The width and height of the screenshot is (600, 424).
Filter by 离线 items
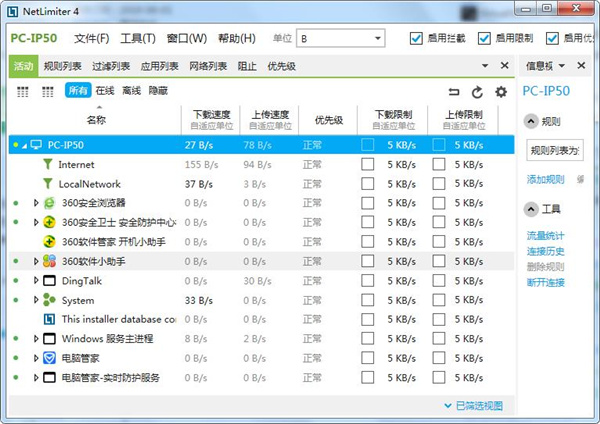pyautogui.click(x=132, y=91)
